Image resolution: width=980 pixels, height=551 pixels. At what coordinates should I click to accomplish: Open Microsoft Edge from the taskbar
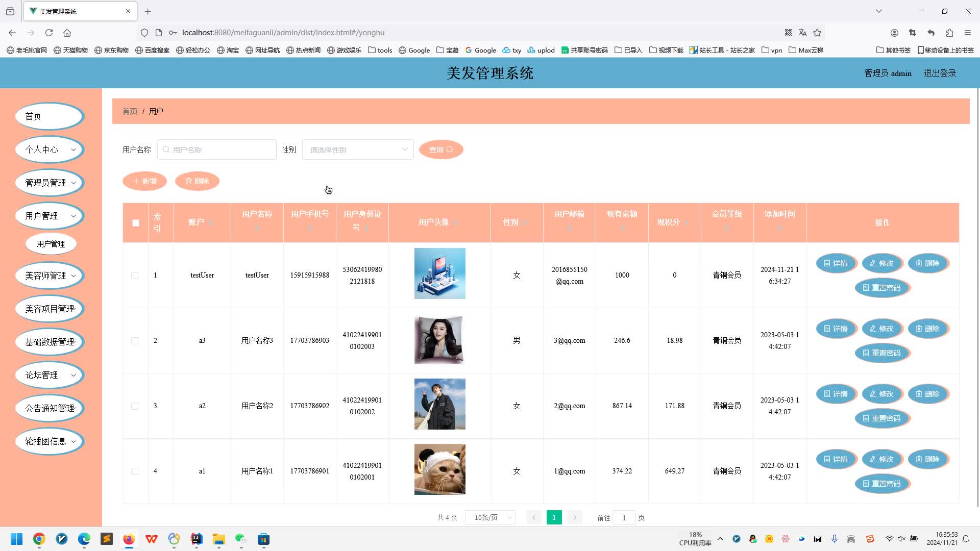pos(84,539)
